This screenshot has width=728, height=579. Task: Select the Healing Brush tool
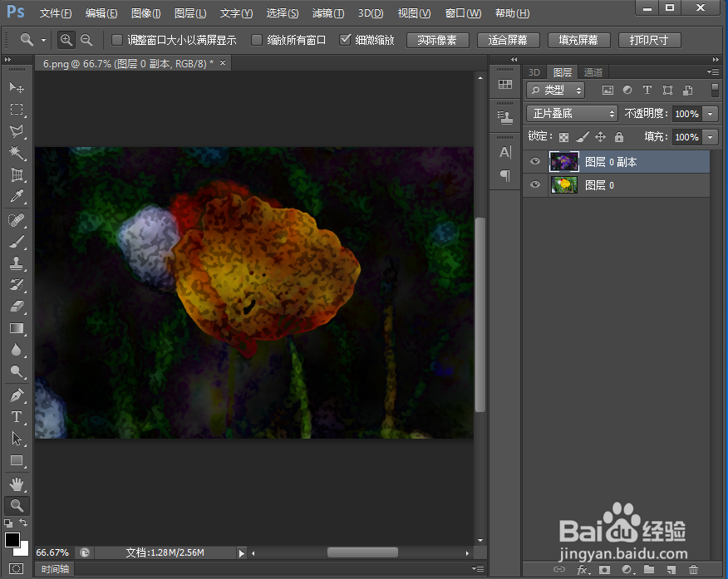(x=17, y=219)
